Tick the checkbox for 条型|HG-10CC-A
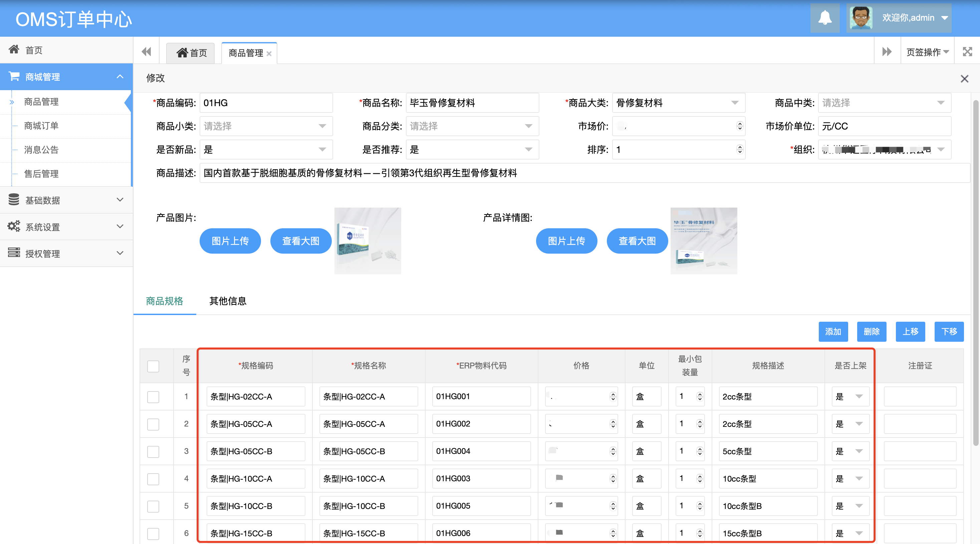 pyautogui.click(x=153, y=479)
